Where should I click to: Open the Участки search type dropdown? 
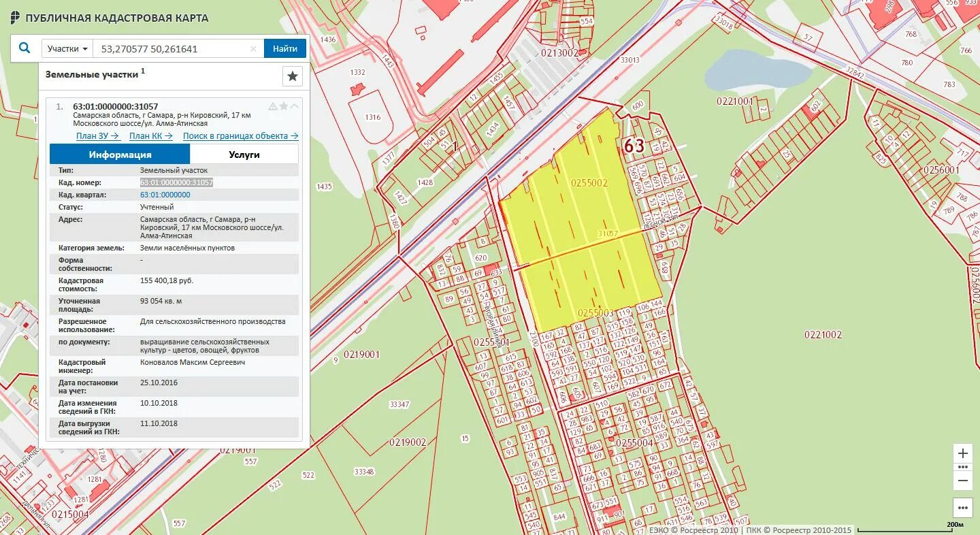pos(67,48)
